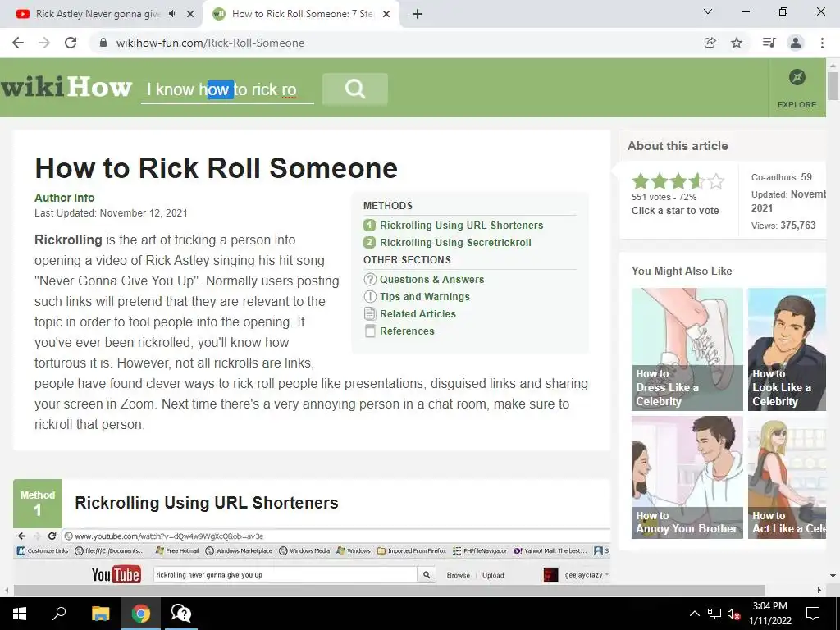Click the Questions & Answers question-mark icon
Viewport: 840px width, 630px height.
pos(370,279)
